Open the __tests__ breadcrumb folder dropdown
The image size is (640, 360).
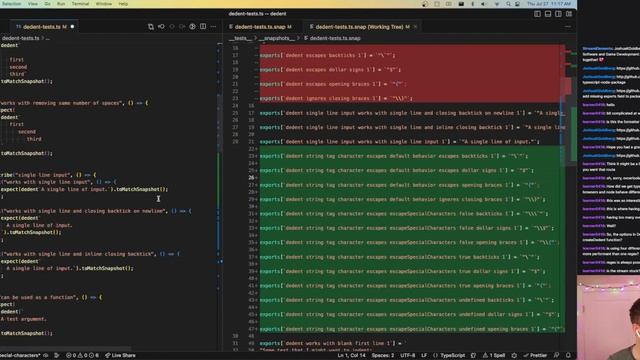click(x=240, y=38)
